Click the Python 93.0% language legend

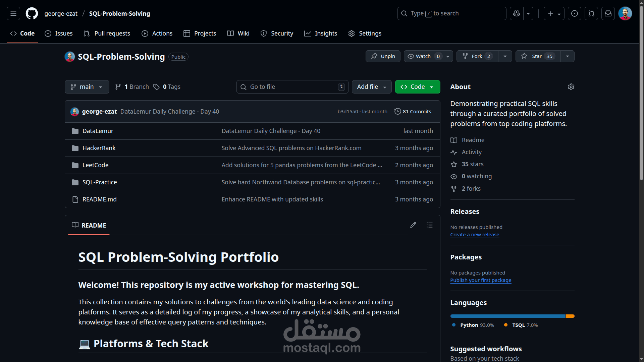coord(473,325)
